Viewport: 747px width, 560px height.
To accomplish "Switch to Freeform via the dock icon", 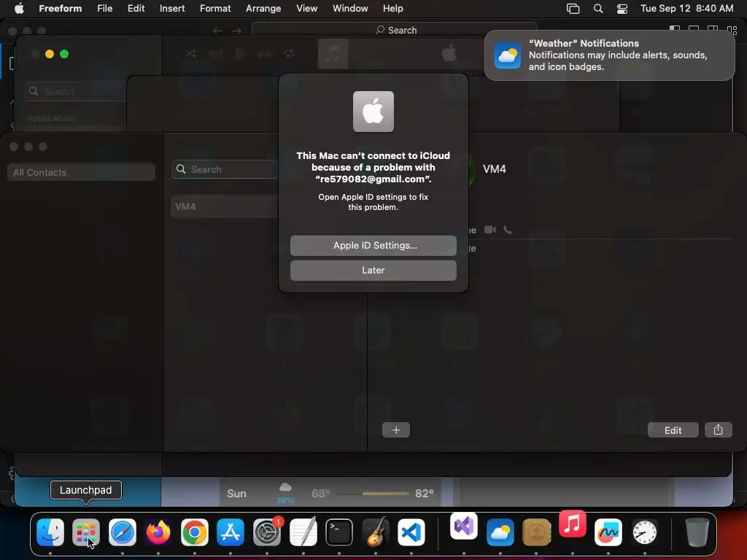I will pyautogui.click(x=608, y=532).
